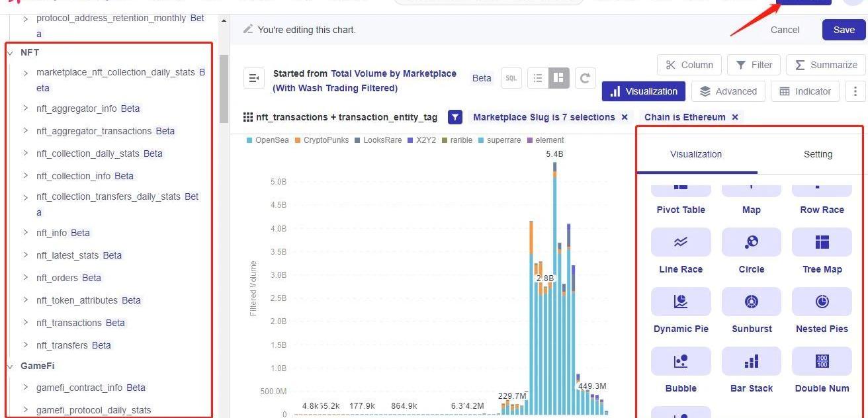Viewport: 868px width, 418px height.
Task: Open the Column menu
Action: (689, 65)
